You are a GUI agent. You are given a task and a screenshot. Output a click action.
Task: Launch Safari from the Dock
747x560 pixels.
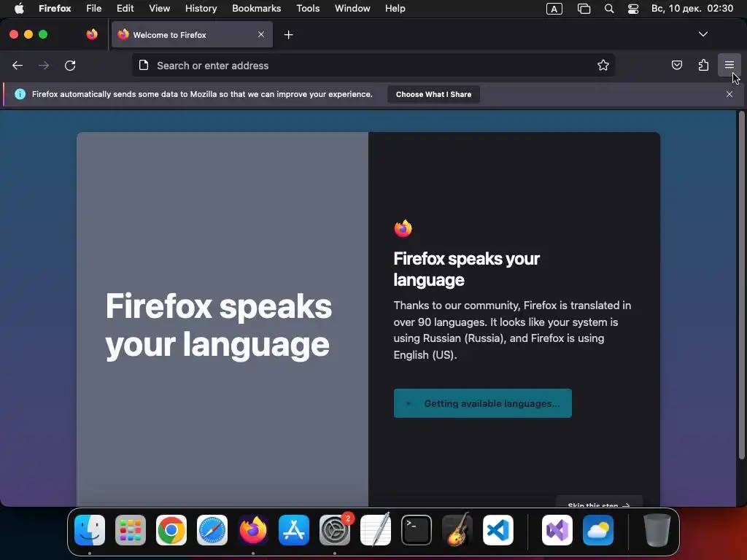click(x=212, y=530)
